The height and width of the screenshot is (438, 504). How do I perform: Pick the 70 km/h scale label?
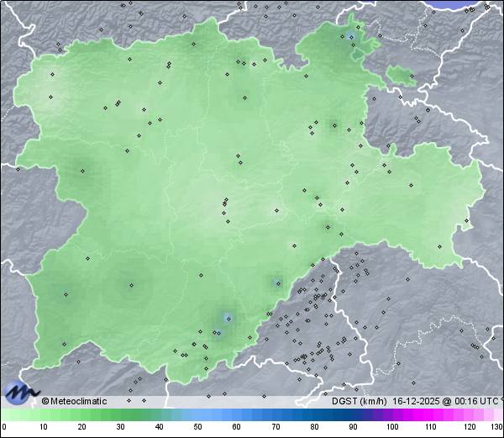(276, 428)
